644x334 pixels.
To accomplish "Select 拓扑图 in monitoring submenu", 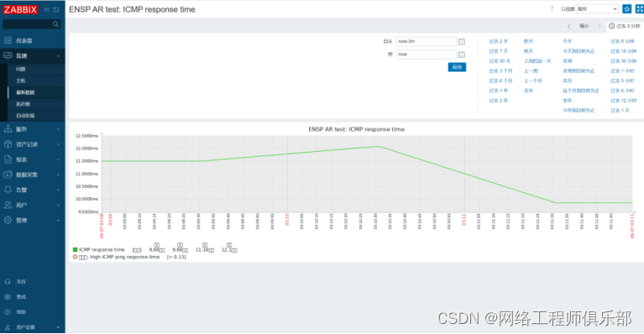I will click(23, 104).
